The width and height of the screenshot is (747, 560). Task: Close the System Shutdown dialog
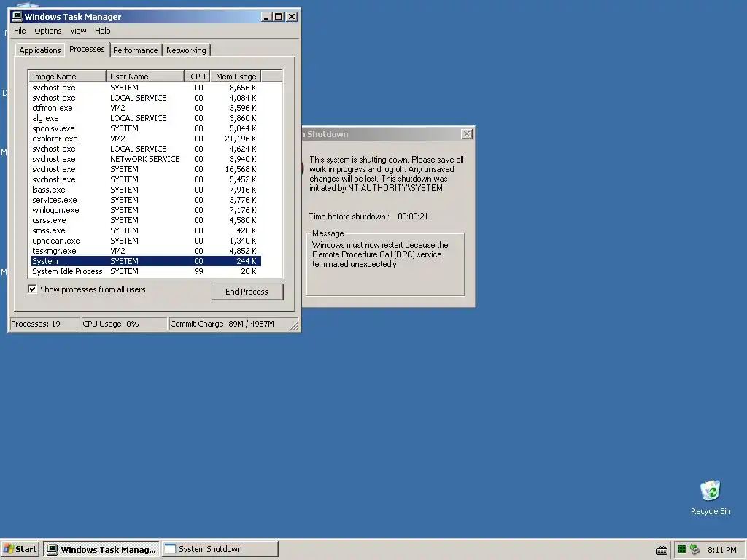point(467,134)
